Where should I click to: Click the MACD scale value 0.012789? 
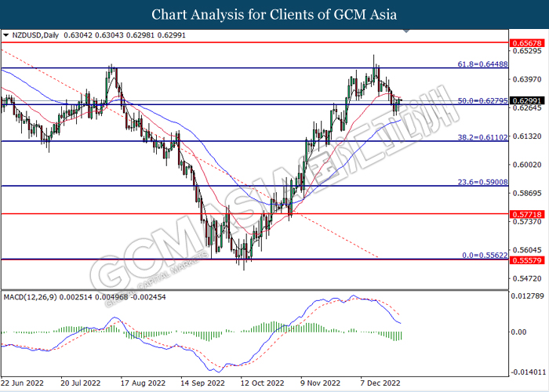click(x=527, y=296)
